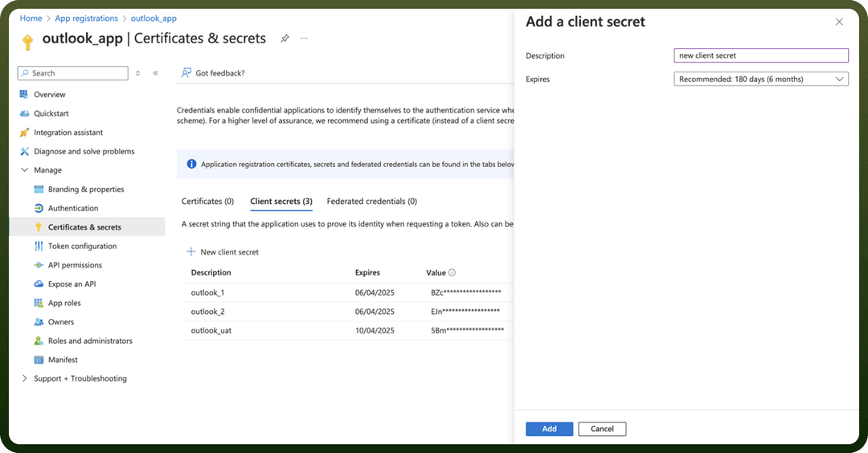The image size is (868, 453).
Task: Switch to the Certificates (0) tab
Action: pos(207,202)
